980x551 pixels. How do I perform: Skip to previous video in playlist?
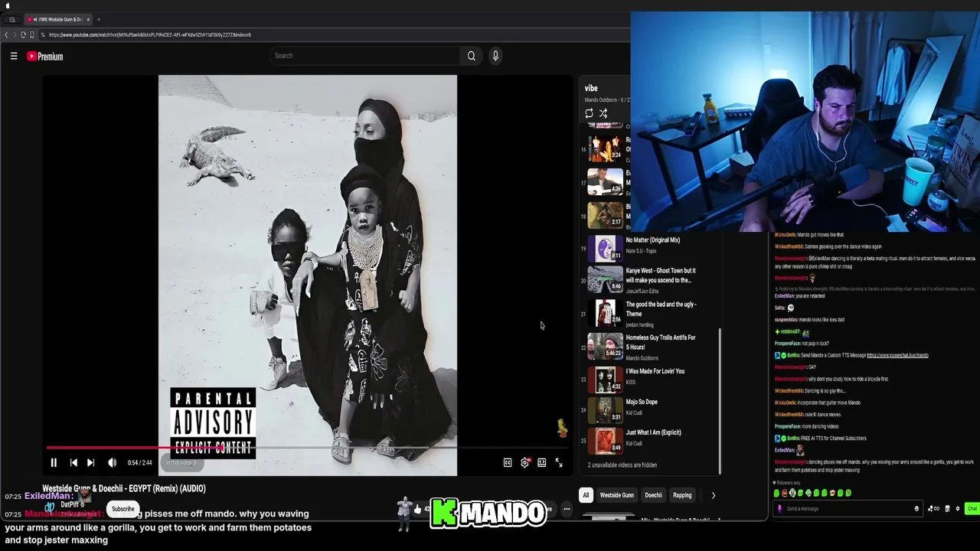tap(73, 462)
